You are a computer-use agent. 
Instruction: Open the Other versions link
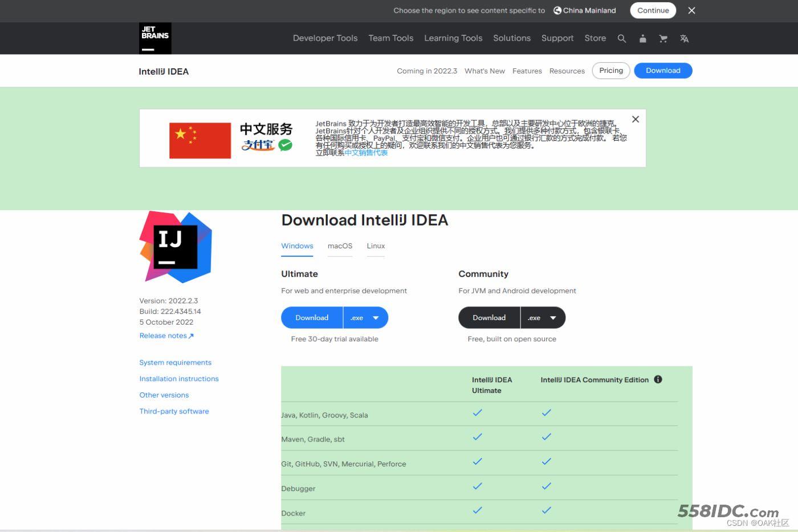pos(164,395)
